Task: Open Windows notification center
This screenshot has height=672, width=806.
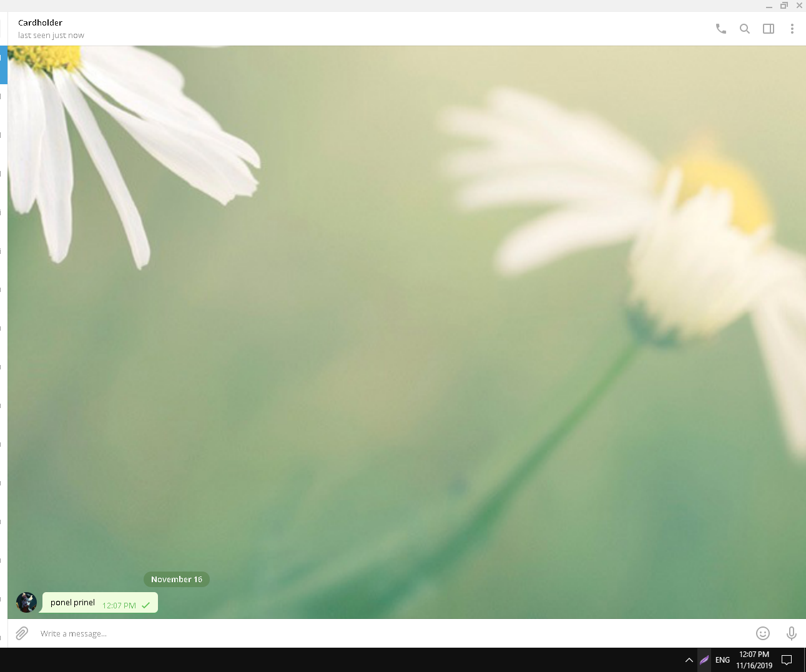Action: (x=787, y=660)
